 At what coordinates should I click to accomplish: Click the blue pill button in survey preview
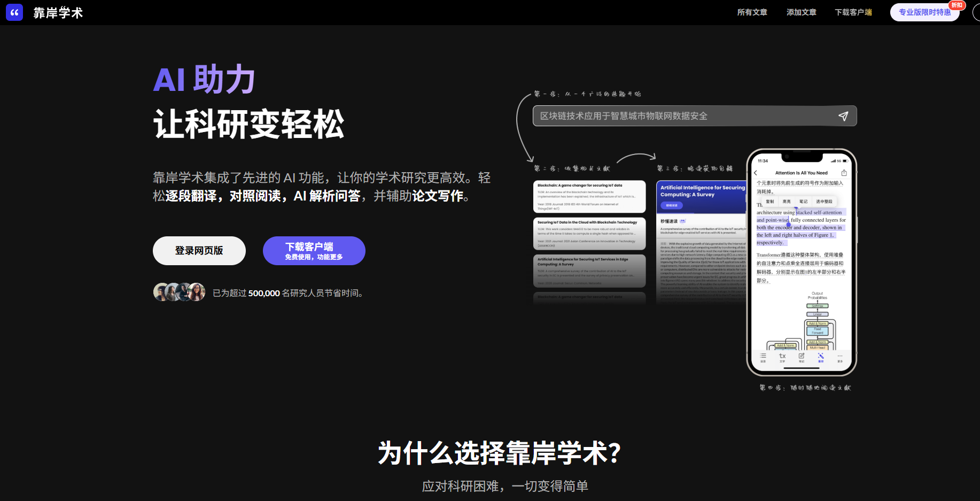672,205
